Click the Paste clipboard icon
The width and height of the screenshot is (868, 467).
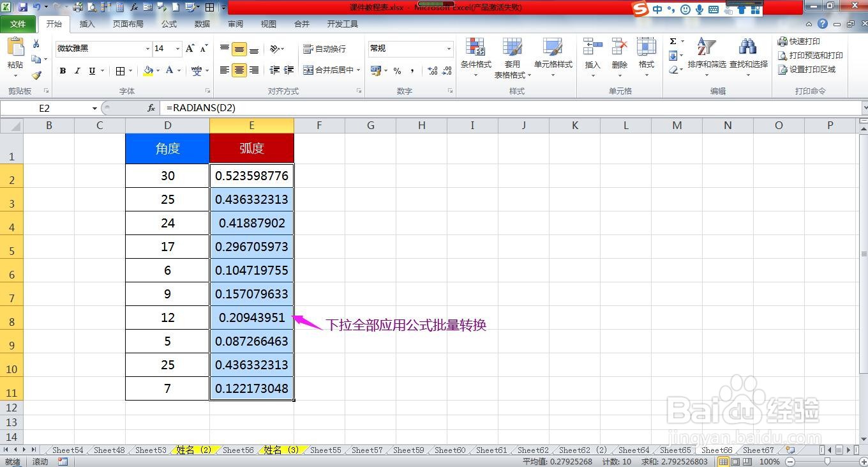(x=15, y=48)
